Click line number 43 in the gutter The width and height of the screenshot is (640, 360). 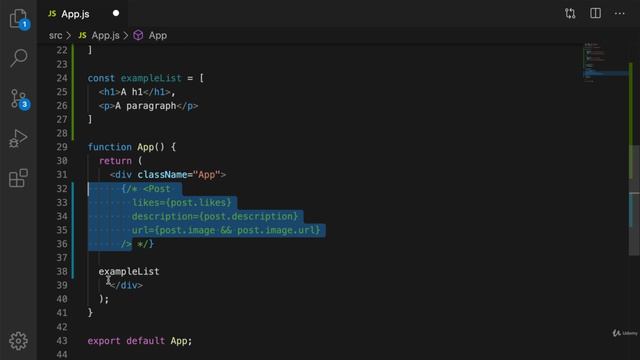(x=62, y=341)
